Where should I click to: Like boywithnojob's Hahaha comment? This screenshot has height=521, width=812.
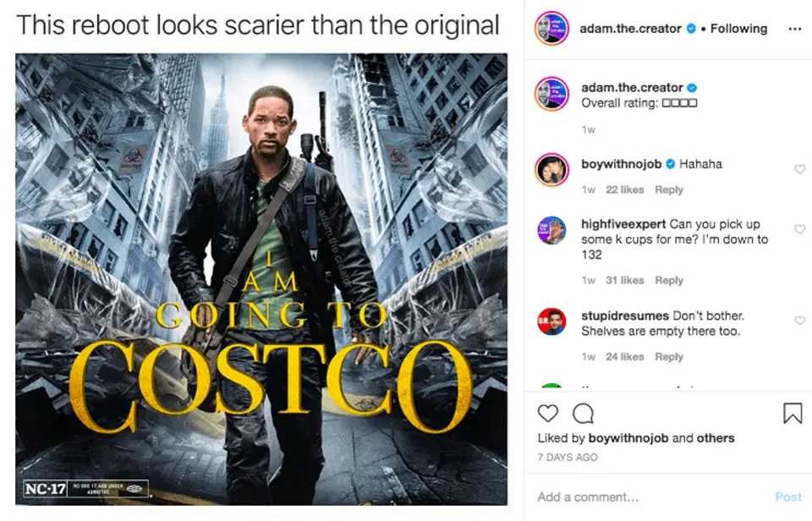799,170
